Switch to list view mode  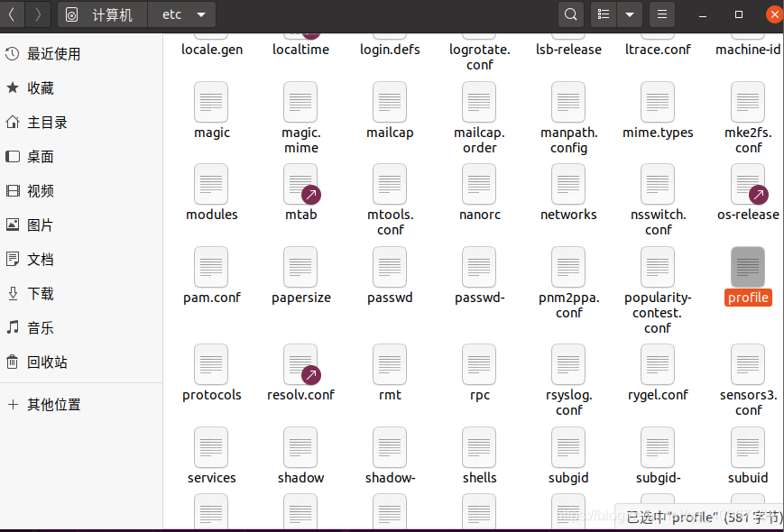604,14
